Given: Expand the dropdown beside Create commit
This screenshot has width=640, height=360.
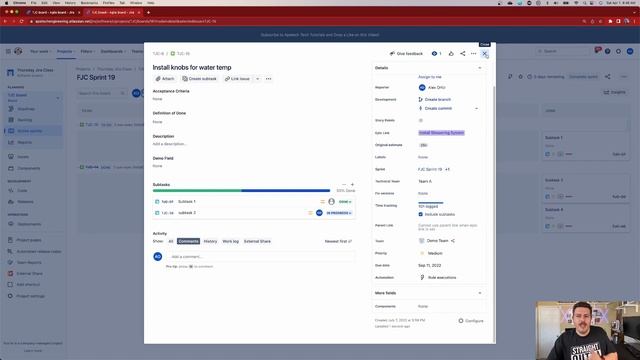Looking at the screenshot, I should 476,109.
